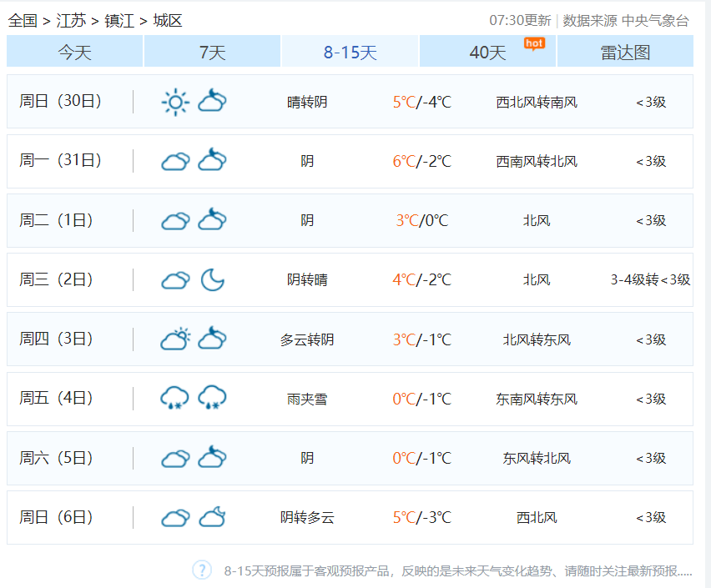Image resolution: width=711 pixels, height=588 pixels.
Task: Click the 中央气象台 data source text
Action: point(655,20)
